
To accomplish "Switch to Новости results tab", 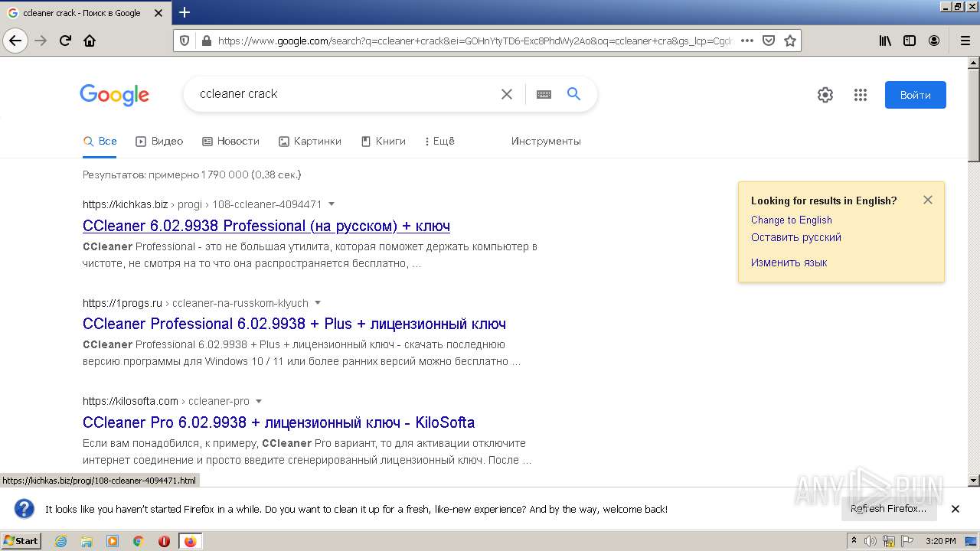I will [230, 141].
